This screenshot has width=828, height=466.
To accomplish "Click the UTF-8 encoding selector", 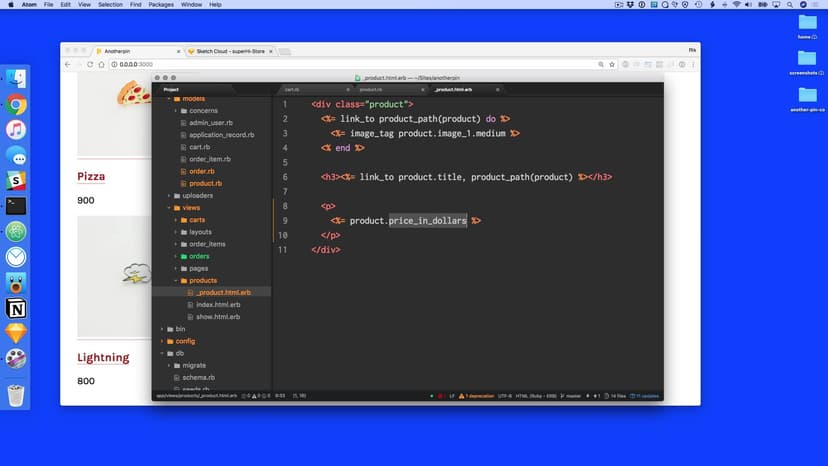I will 503,396.
